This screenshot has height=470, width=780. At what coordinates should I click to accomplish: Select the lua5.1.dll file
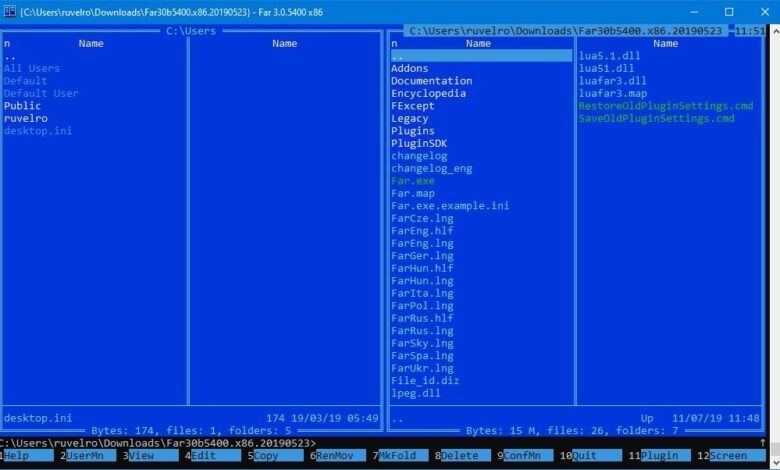click(609, 56)
